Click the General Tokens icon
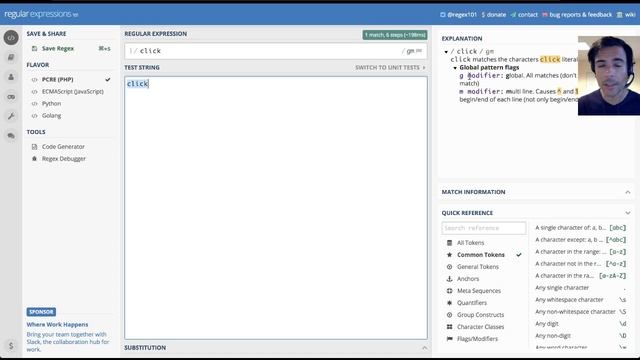This screenshot has width=640, height=360. click(449, 267)
